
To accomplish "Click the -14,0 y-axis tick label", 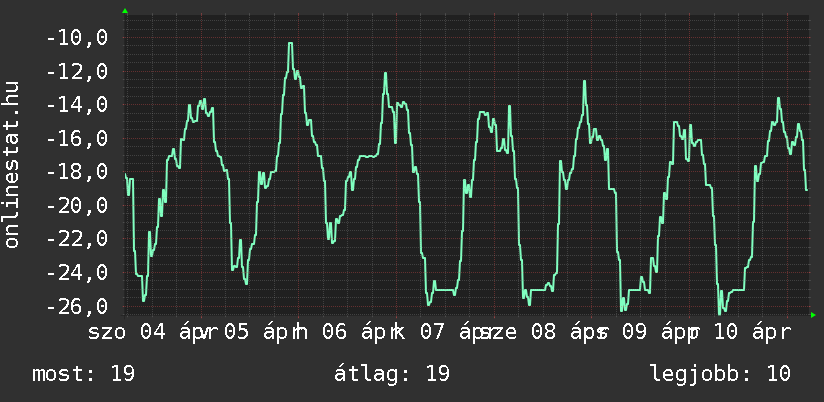I will [76, 105].
